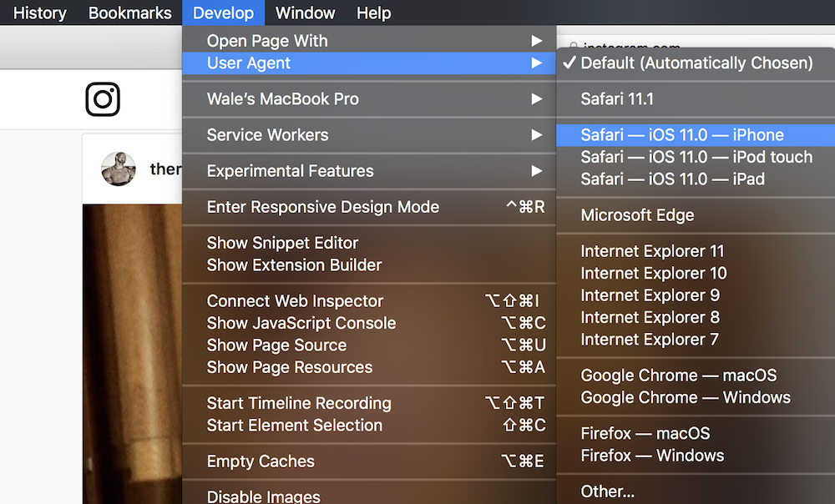This screenshot has width=835, height=504.
Task: Expand the Service Workers submenu
Action: click(369, 135)
